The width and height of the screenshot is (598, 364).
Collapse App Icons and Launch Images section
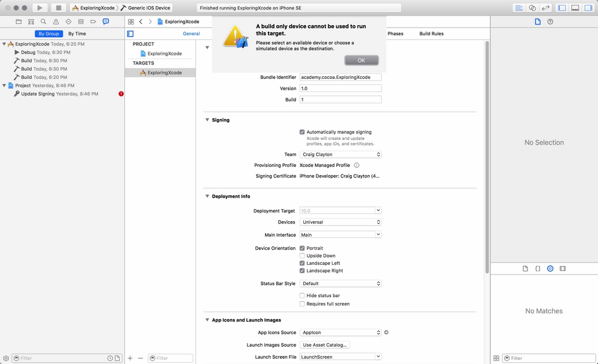tap(207, 320)
